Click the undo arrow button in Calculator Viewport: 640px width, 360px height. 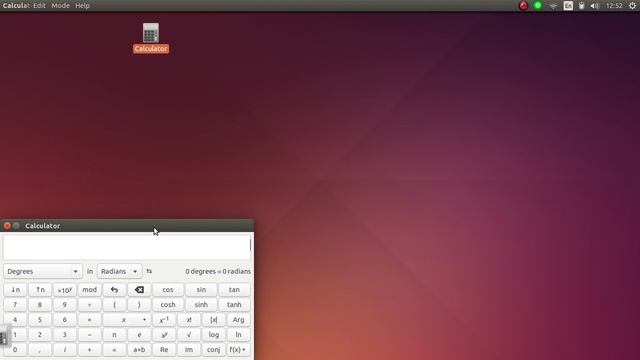[x=114, y=290]
